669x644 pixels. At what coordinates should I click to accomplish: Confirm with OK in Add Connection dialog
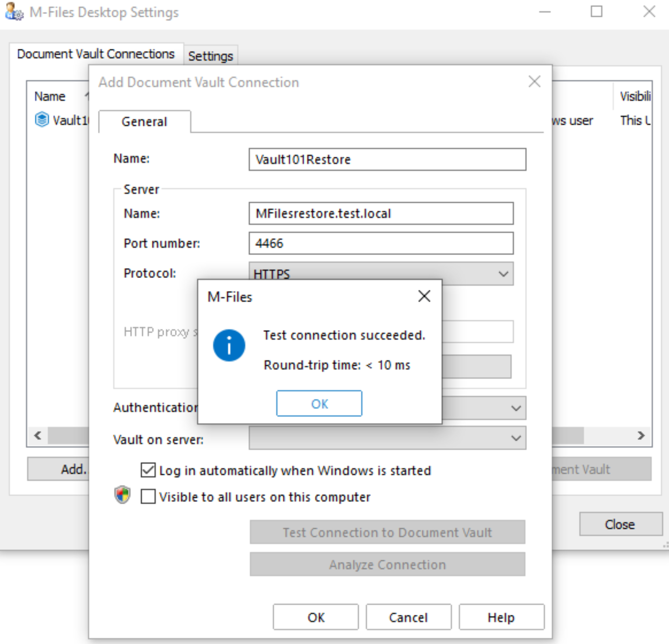316,617
